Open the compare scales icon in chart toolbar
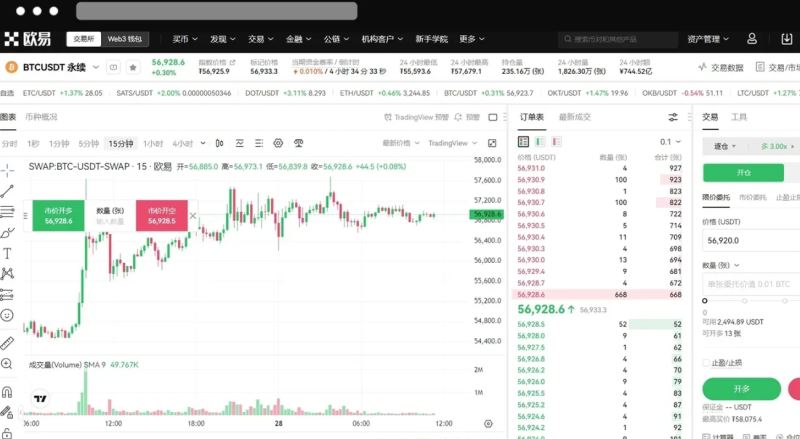 [298, 143]
